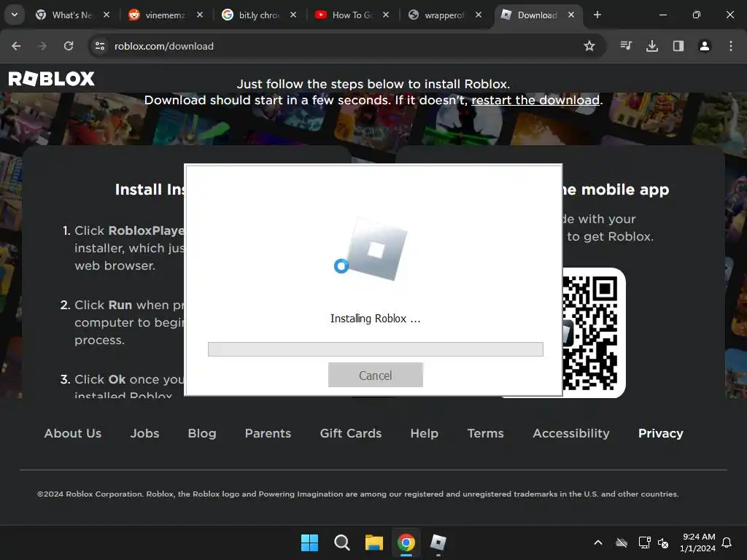Open Windows Start button

309,542
